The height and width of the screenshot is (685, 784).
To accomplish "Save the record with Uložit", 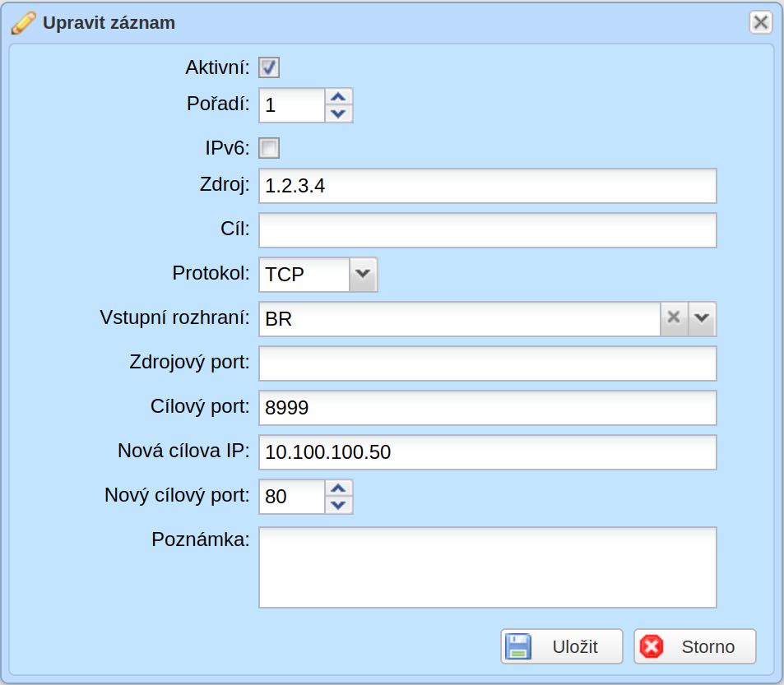I will pos(562,646).
